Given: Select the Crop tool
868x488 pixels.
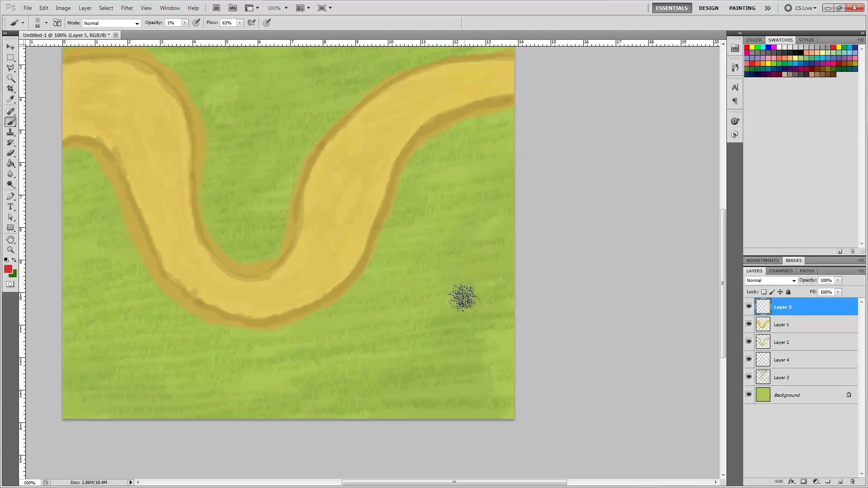Looking at the screenshot, I should point(10,89).
